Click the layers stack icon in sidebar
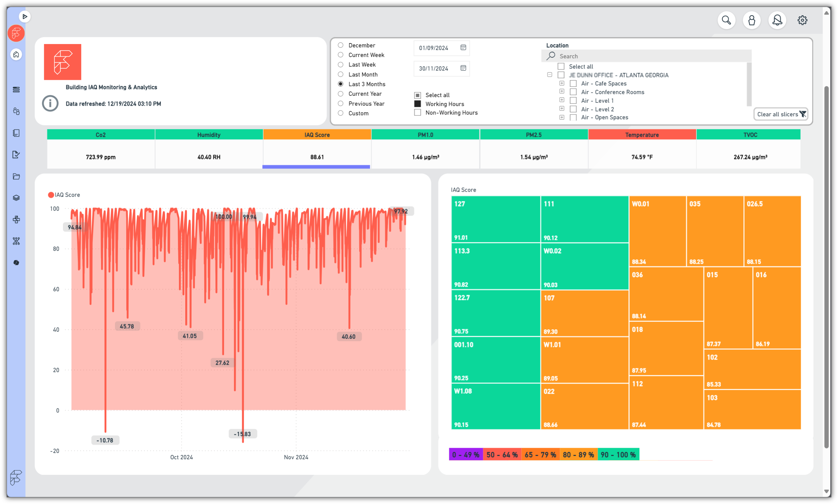 click(16, 198)
